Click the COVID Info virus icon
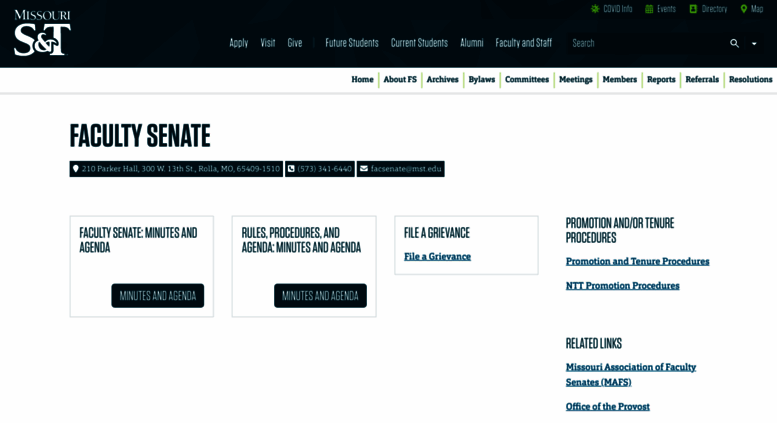Screen dimensions: 777x423 pyautogui.click(x=595, y=9)
